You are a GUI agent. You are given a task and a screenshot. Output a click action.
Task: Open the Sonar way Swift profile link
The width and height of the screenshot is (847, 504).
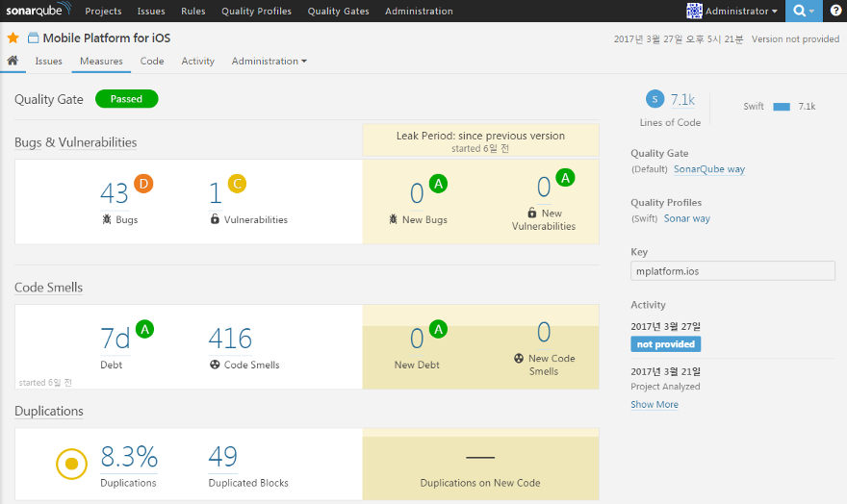tap(687, 218)
